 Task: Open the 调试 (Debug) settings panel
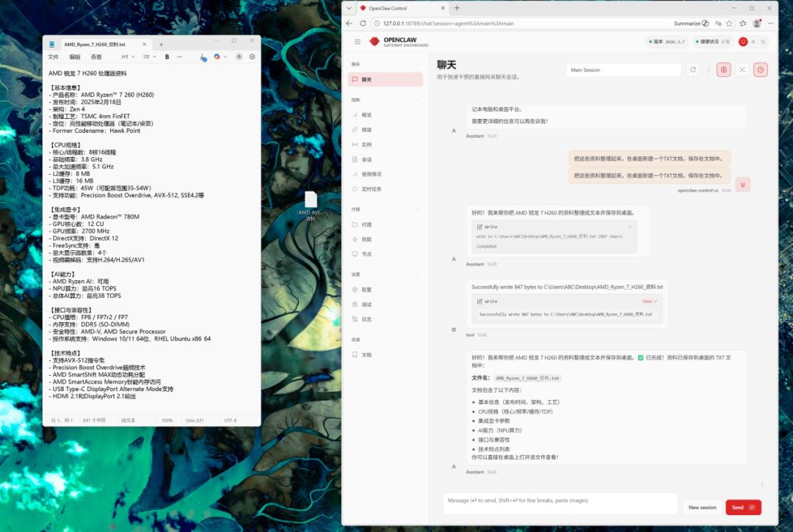tap(367, 305)
